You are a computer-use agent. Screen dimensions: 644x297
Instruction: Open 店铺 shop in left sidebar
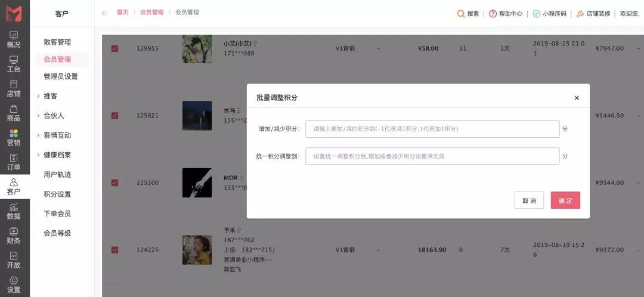coord(14,89)
